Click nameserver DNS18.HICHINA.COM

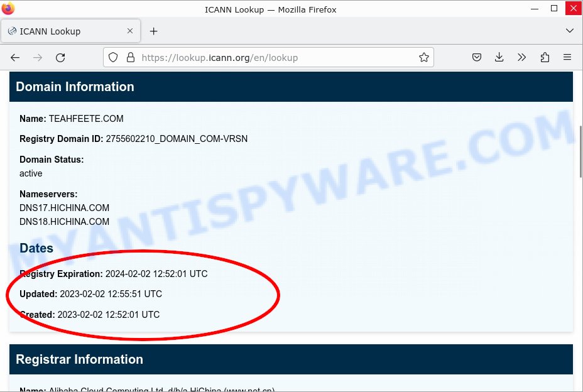[x=64, y=221]
